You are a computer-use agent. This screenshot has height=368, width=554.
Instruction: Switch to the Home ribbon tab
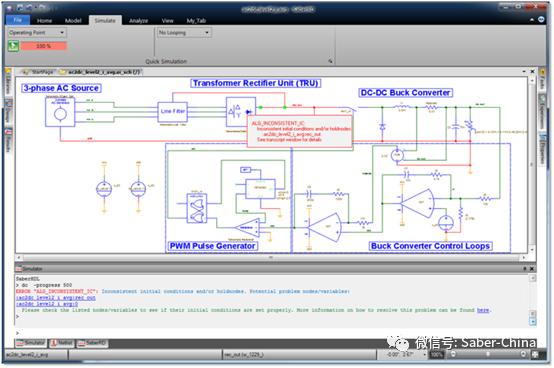pyautogui.click(x=44, y=20)
